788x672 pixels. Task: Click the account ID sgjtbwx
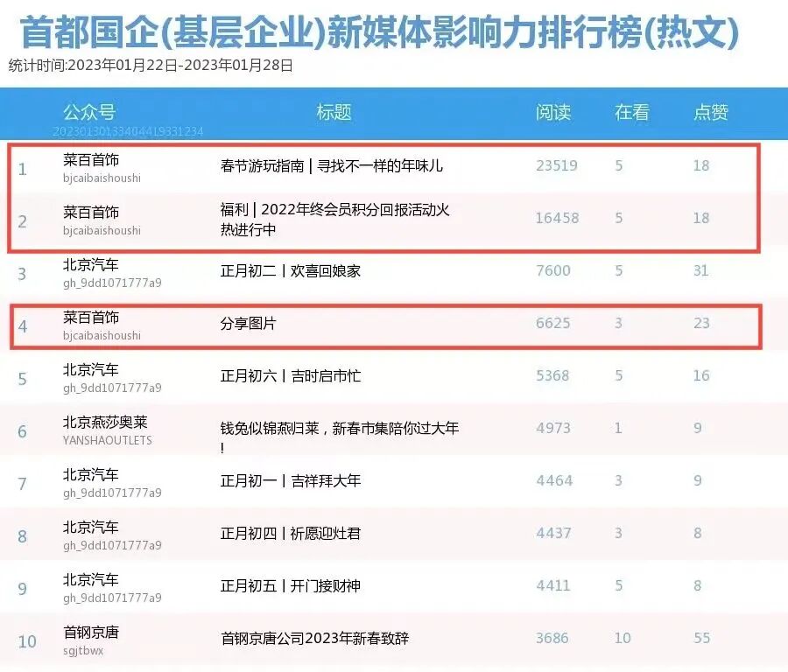83,651
